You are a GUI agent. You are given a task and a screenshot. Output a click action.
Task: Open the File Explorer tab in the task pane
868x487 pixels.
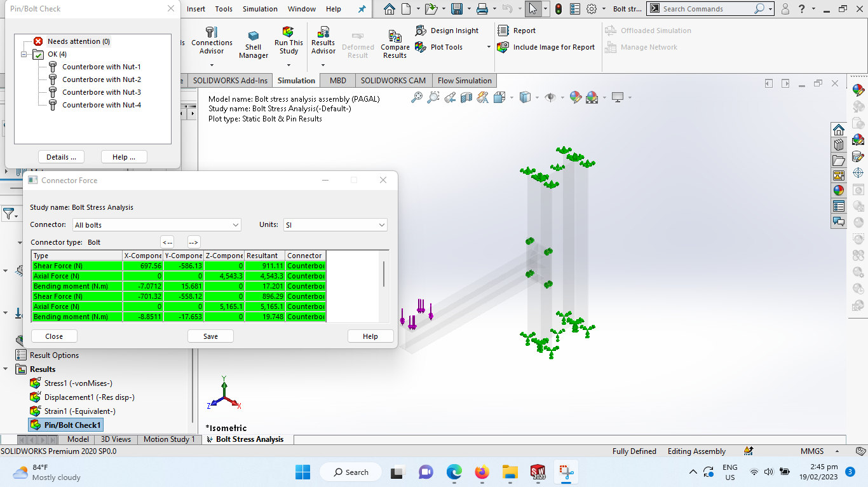tap(839, 160)
